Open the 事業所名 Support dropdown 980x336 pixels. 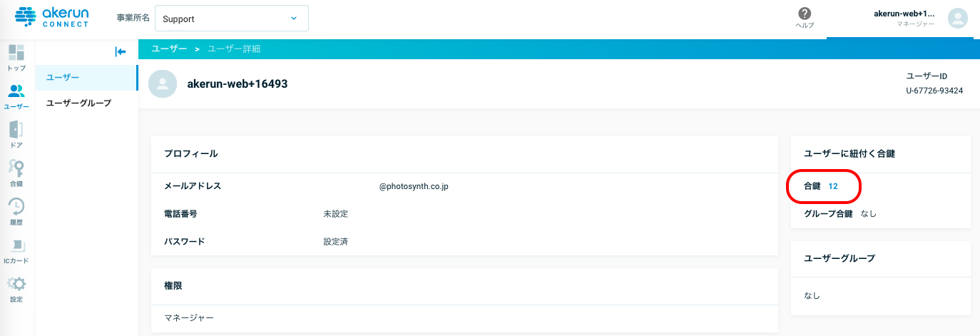232,19
